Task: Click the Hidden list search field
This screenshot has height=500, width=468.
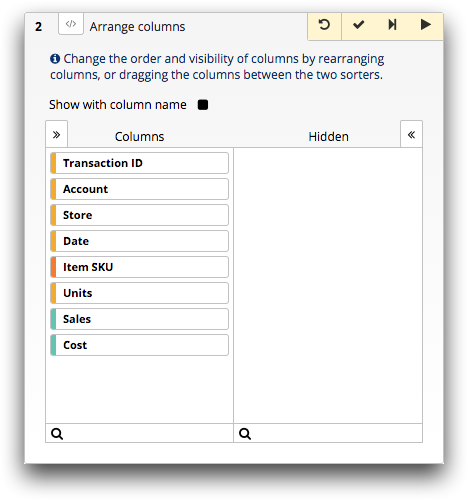Action: [328, 433]
